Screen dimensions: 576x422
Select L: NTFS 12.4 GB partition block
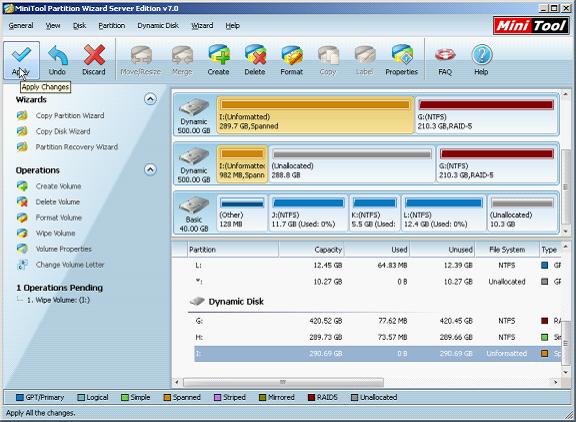pyautogui.click(x=443, y=213)
